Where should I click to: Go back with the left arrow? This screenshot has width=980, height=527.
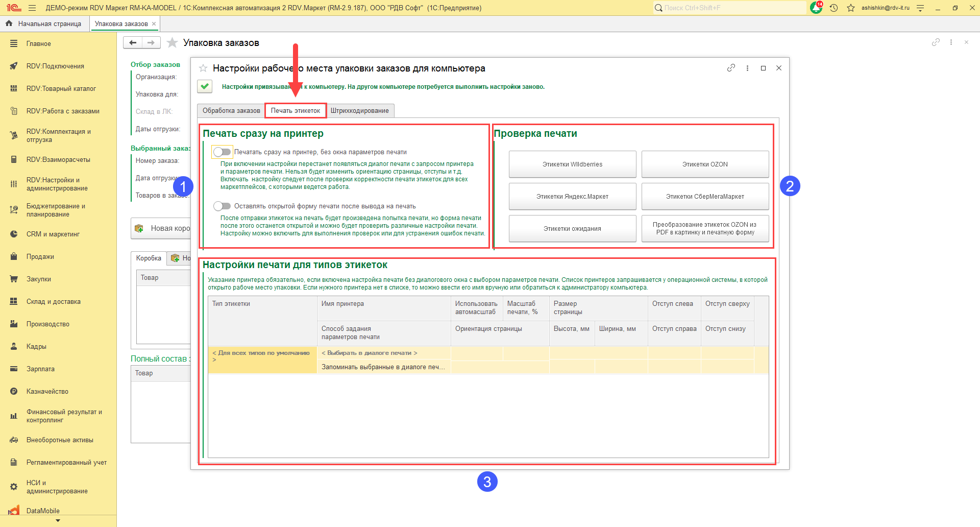pos(133,43)
